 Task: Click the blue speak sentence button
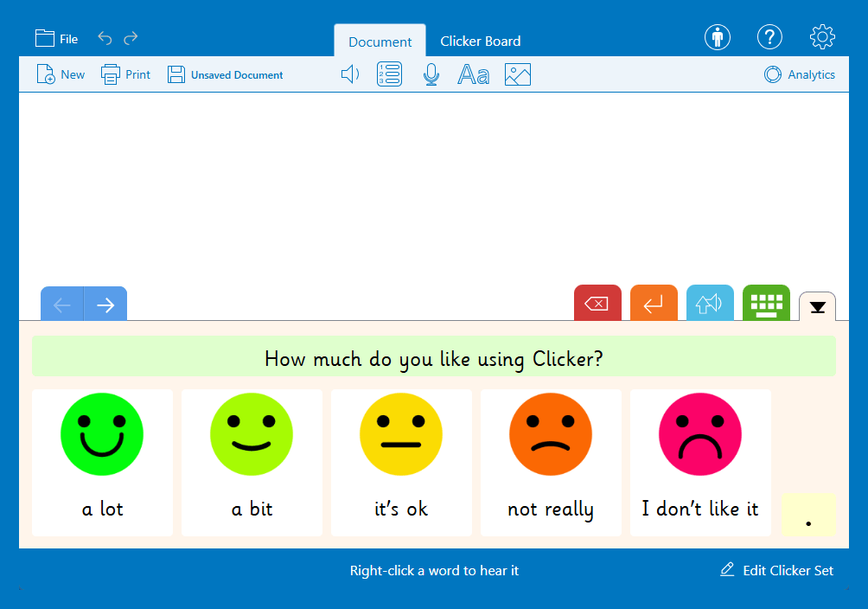[711, 303]
